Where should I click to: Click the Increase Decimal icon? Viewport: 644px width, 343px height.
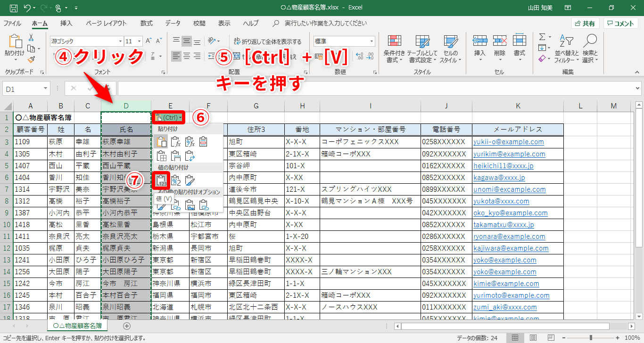point(360,57)
